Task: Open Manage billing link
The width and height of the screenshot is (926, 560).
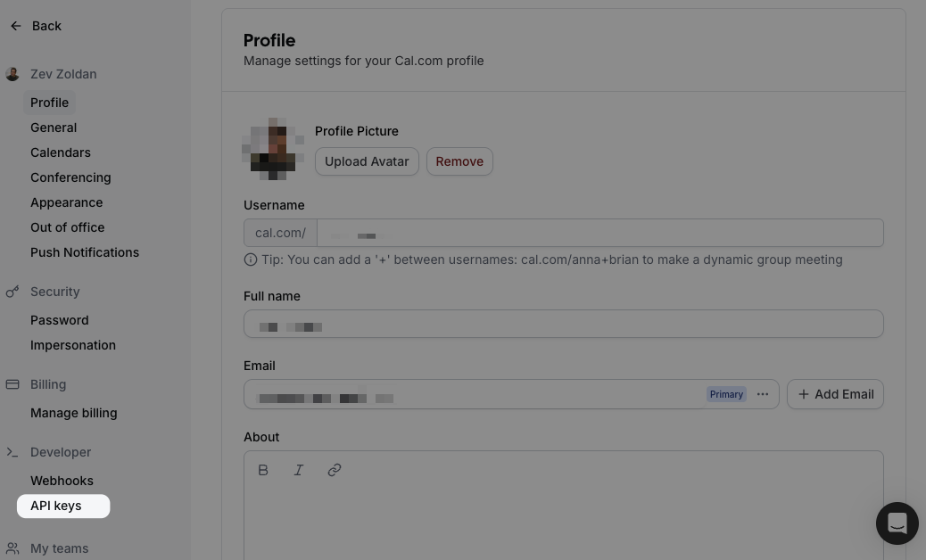Action: pyautogui.click(x=74, y=413)
